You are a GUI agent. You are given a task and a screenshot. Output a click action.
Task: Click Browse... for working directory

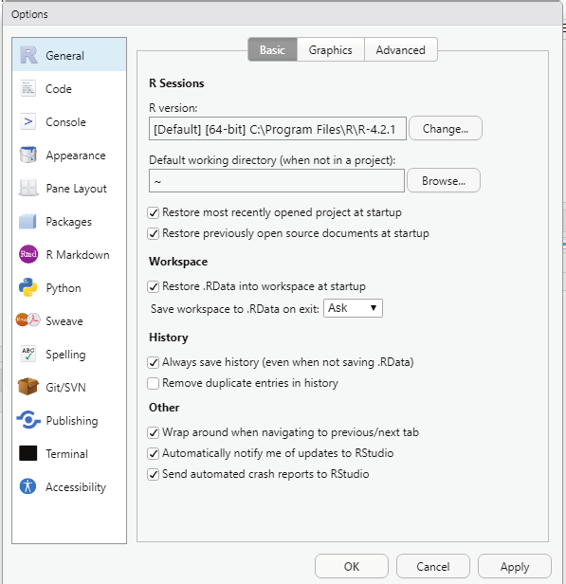point(443,181)
